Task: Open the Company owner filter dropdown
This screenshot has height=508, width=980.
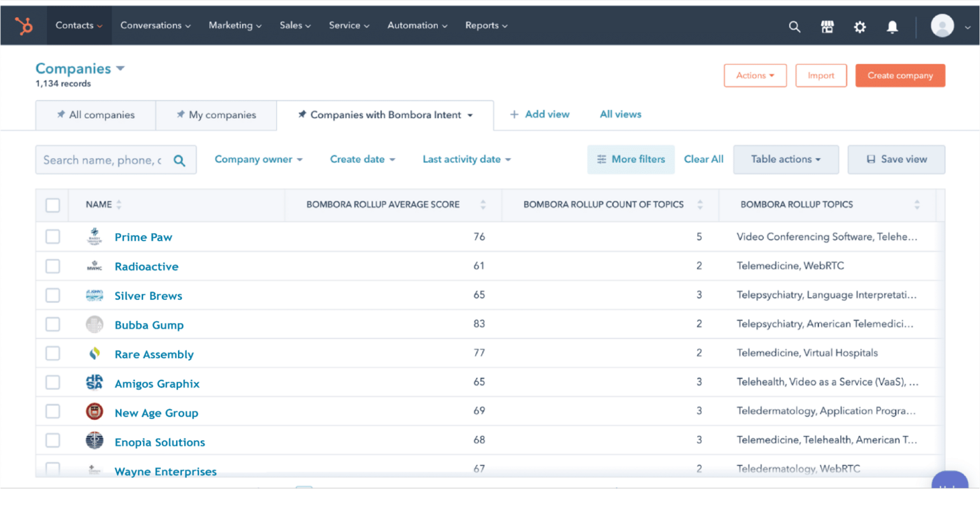Action: pos(258,159)
